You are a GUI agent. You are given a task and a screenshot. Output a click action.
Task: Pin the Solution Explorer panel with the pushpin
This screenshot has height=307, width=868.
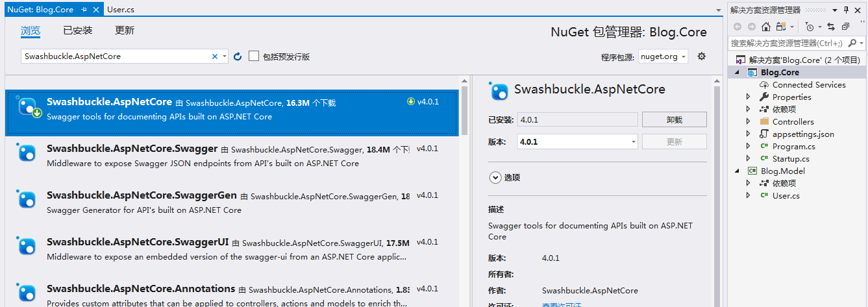pyautogui.click(x=846, y=10)
